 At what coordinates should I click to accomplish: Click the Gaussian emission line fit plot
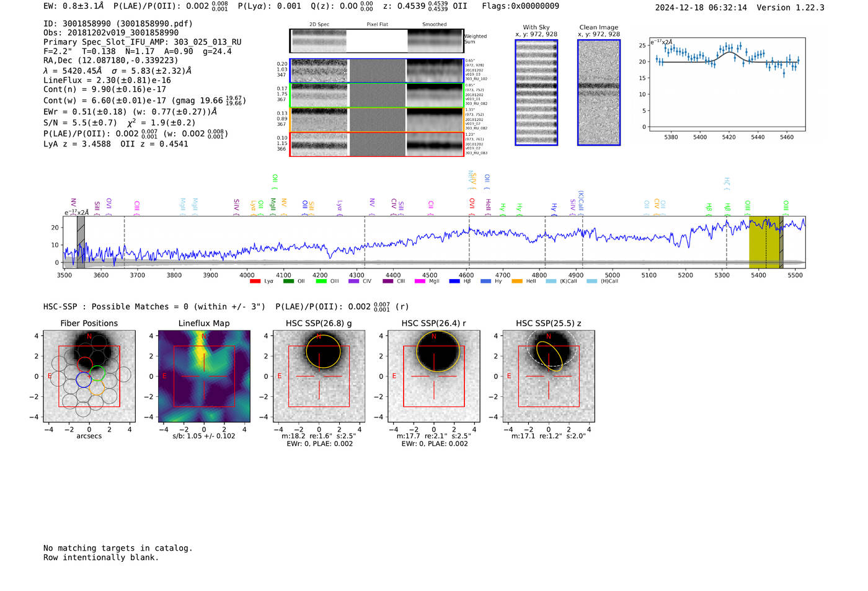point(727,85)
